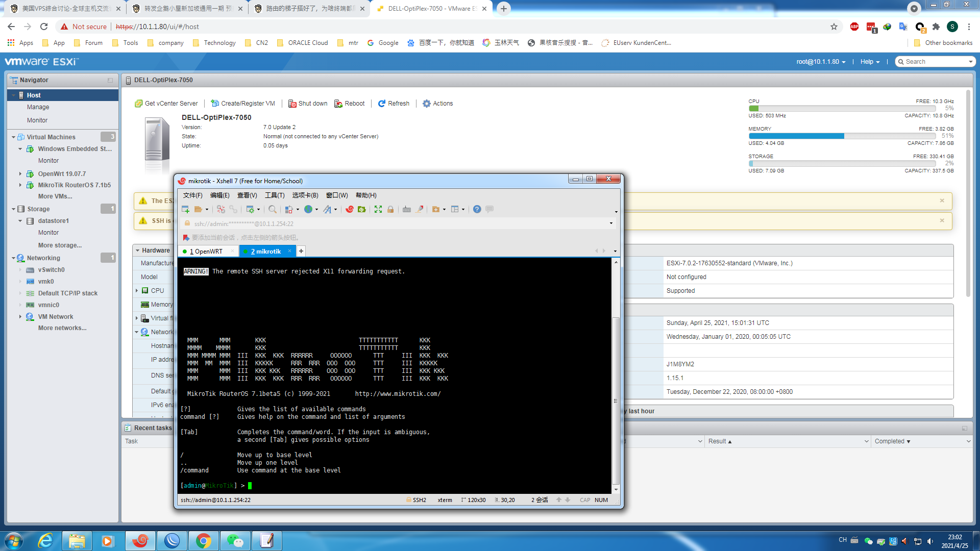
Task: Click the keyboard mapping icon
Action: 407,209
